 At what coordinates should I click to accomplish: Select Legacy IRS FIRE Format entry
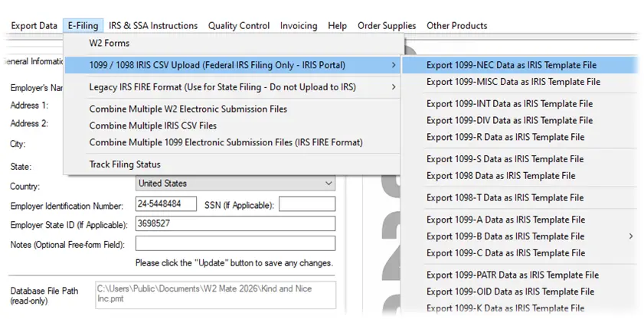coord(233,87)
